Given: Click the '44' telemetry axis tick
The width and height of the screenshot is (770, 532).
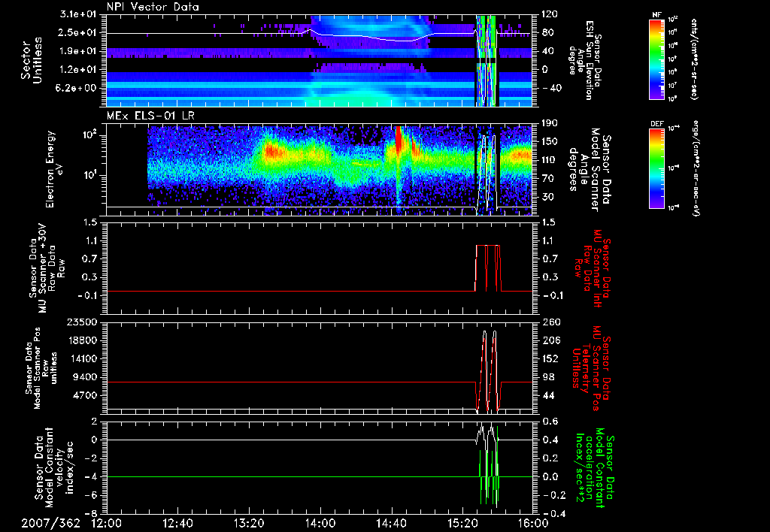Looking at the screenshot, I should click(547, 395).
